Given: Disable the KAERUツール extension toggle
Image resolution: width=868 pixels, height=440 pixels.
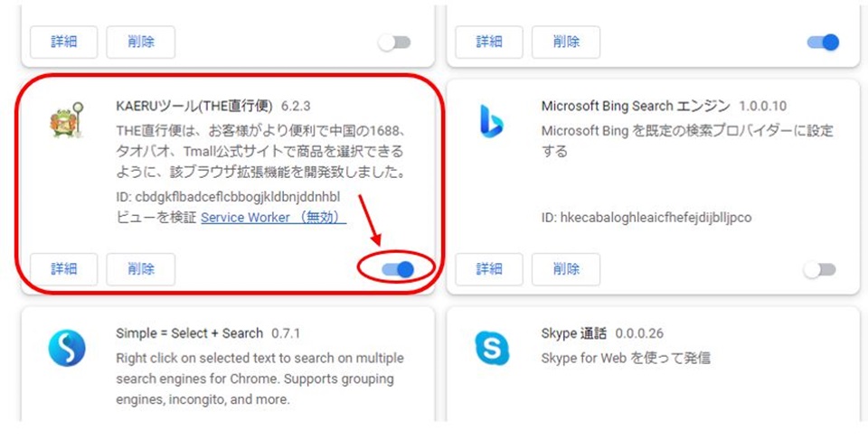Looking at the screenshot, I should pyautogui.click(x=398, y=269).
